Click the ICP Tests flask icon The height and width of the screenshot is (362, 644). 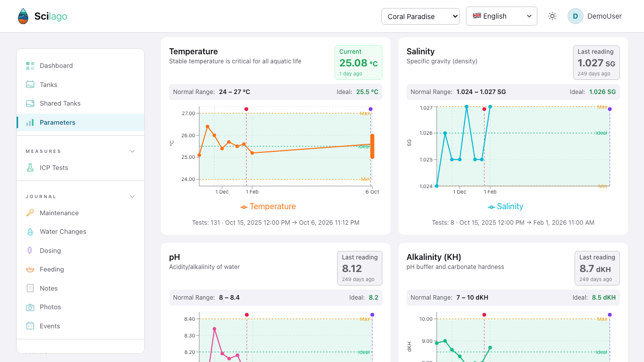[30, 168]
